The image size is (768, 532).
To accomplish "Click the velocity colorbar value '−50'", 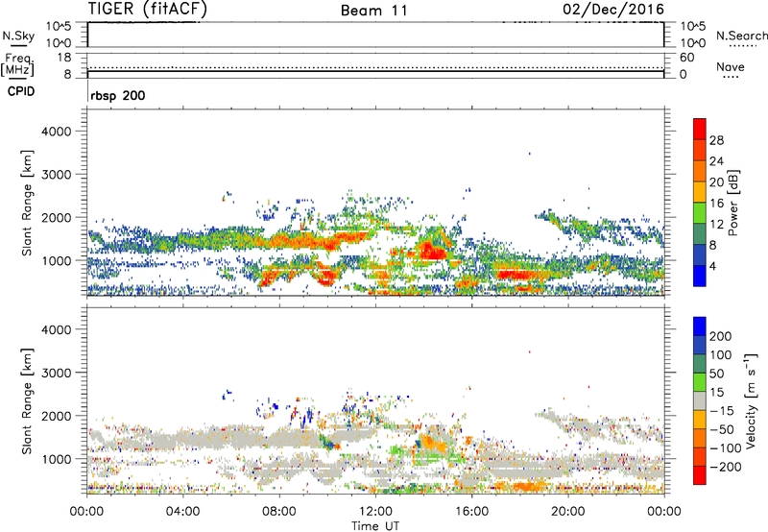I will point(722,430).
